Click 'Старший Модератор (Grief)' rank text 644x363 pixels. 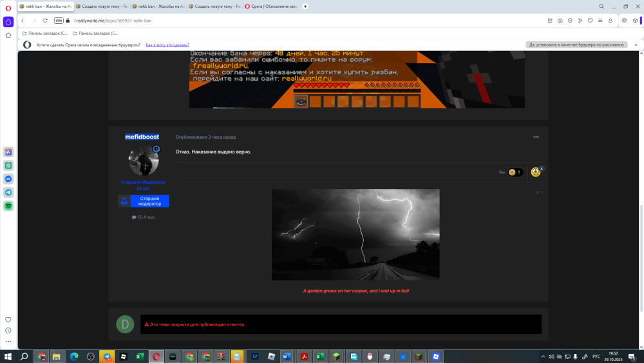[x=144, y=185]
